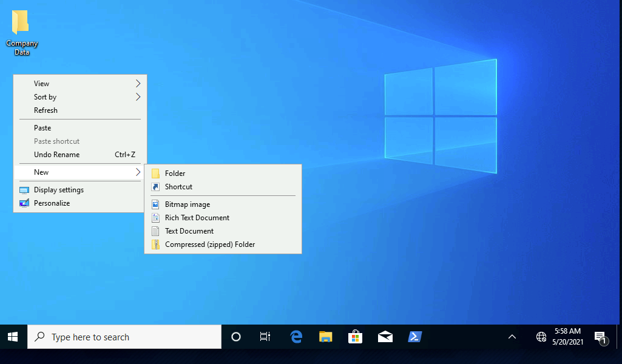The image size is (622, 364).
Task: Open Cortana circle icon on taskbar
Action: [x=236, y=337]
